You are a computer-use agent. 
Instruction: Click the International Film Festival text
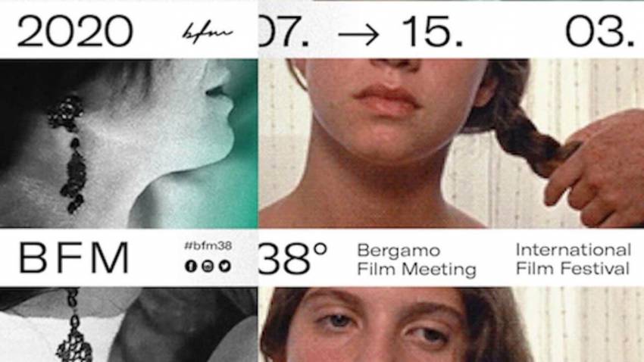574,259
